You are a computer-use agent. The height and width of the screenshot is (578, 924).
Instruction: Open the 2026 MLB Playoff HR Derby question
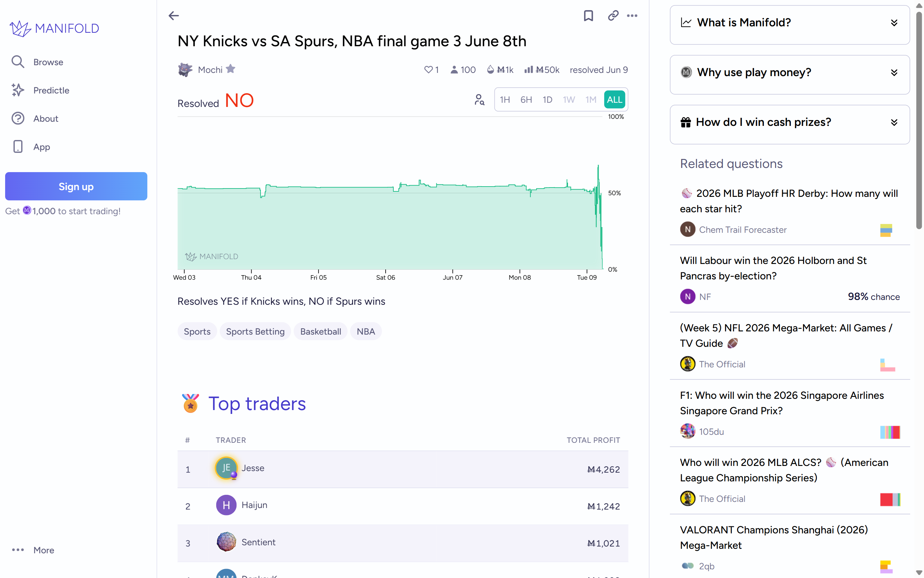tap(789, 201)
